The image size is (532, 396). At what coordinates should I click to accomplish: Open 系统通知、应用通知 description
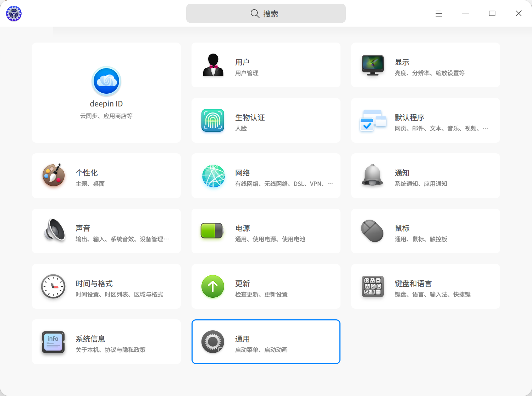click(421, 184)
